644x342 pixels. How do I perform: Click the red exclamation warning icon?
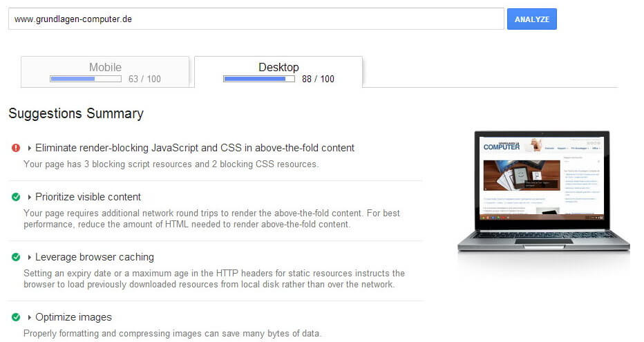pyautogui.click(x=16, y=148)
